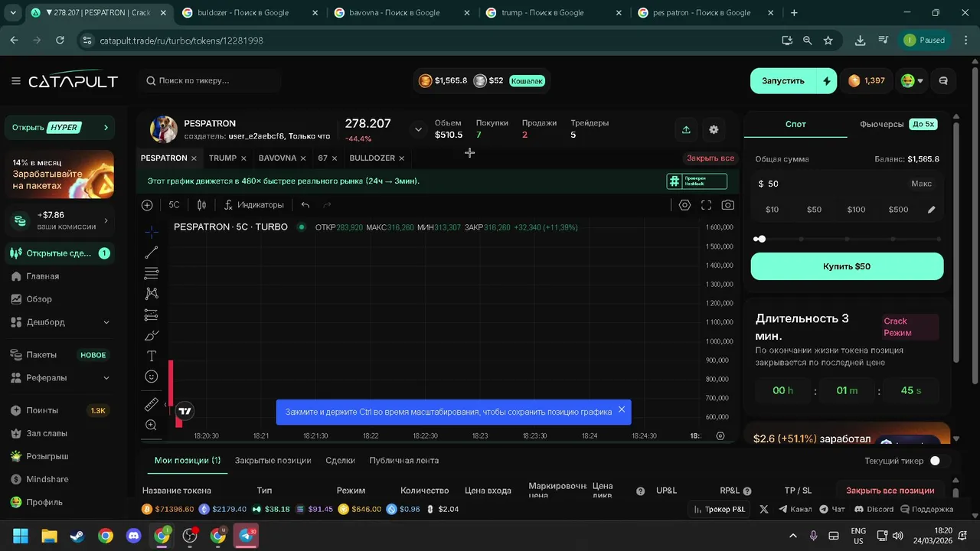Open the hamburger menu beside Catapult logo
The height and width of the screenshot is (551, 980).
pyautogui.click(x=15, y=81)
